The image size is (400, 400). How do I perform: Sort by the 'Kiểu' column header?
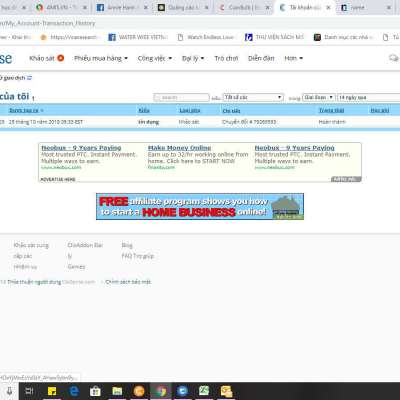click(144, 110)
